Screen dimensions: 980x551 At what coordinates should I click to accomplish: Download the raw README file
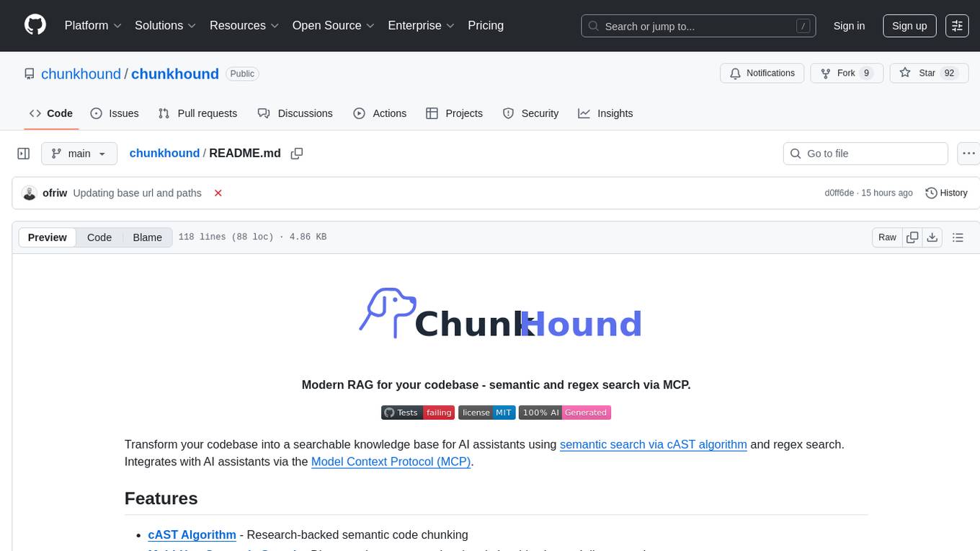tap(932, 237)
